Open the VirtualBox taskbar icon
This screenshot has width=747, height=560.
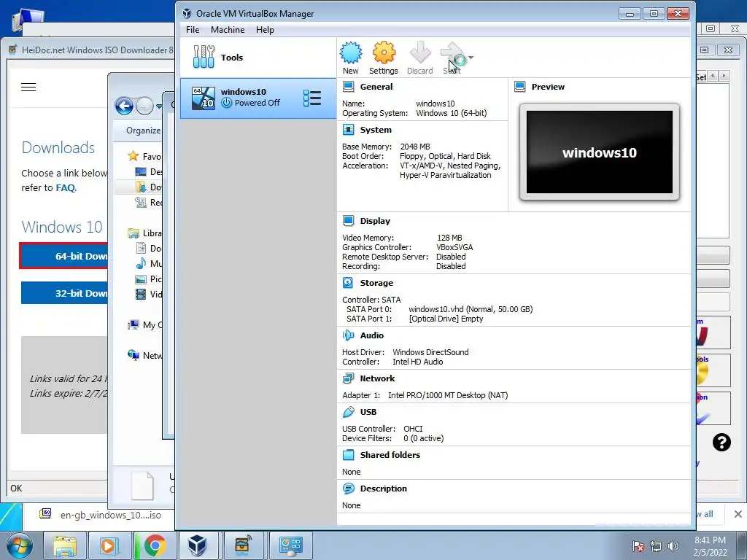(x=197, y=545)
